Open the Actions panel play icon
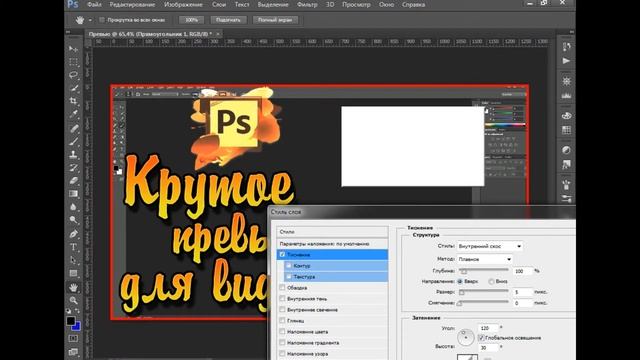640x360 pixels. 566,61
